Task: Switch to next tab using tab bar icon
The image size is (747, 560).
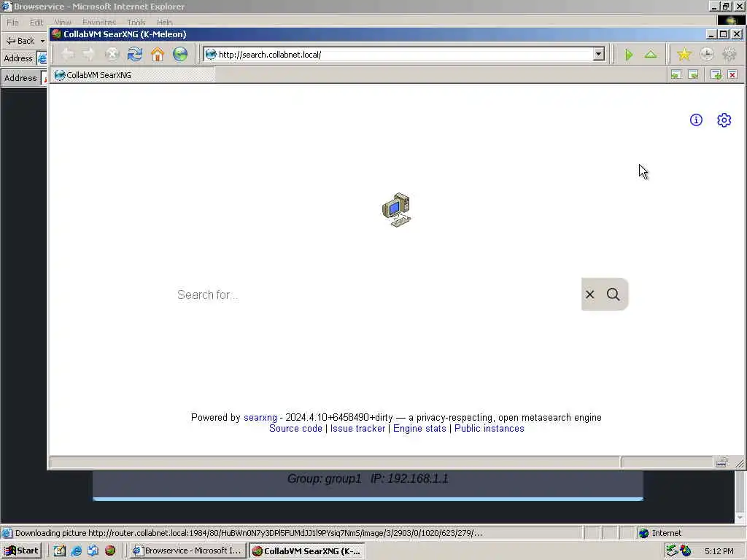Action: point(693,75)
